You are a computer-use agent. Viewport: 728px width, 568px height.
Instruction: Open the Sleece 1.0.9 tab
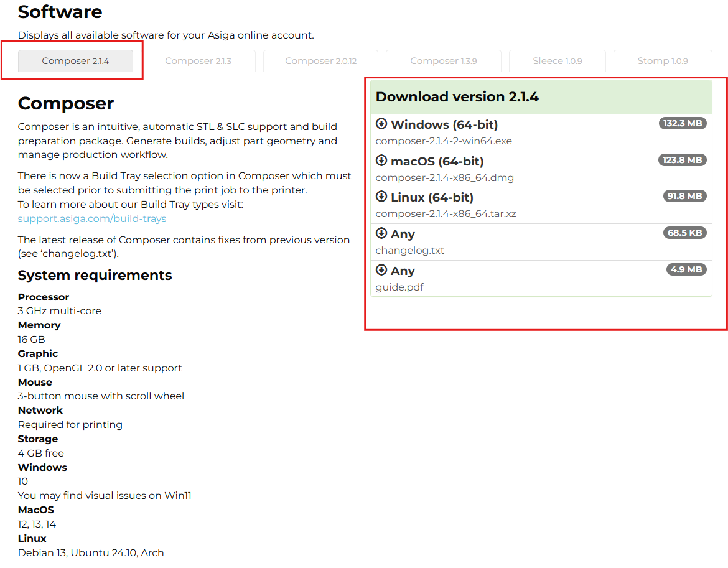pyautogui.click(x=557, y=61)
